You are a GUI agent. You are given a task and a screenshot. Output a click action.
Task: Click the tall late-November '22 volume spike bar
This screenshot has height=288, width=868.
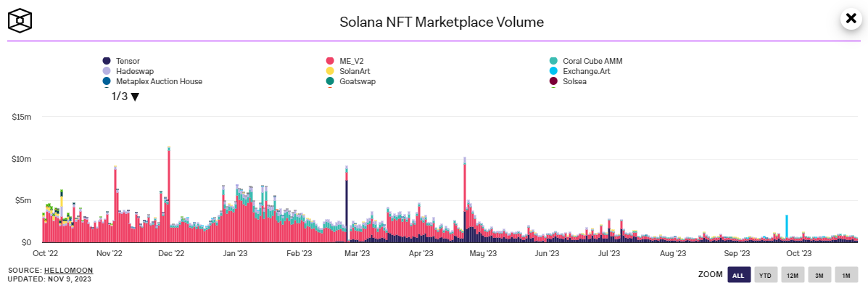tap(169, 195)
